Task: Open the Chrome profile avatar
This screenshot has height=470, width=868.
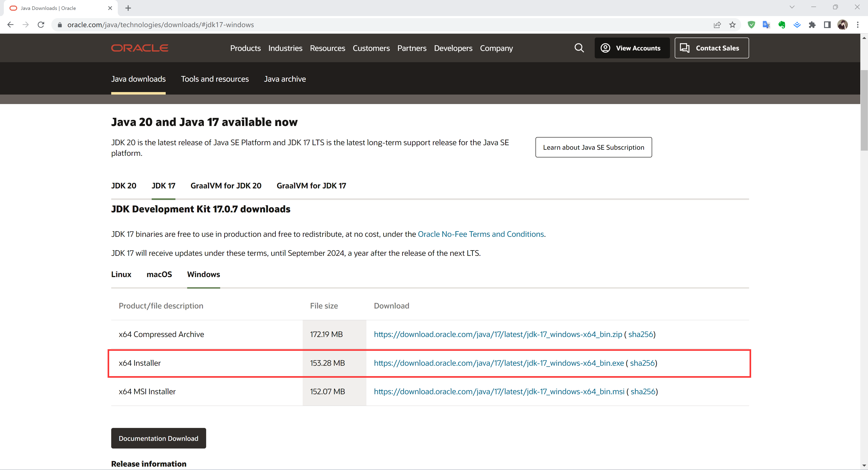Action: (842, 25)
